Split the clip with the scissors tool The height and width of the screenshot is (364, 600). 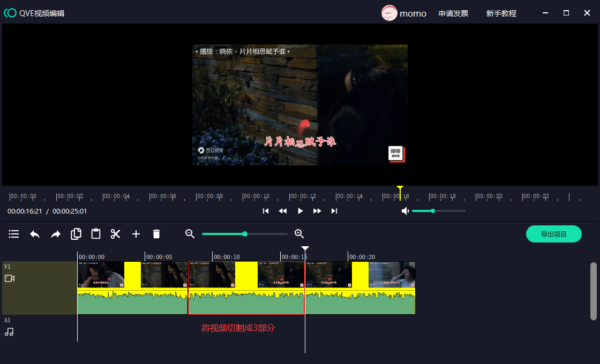116,234
